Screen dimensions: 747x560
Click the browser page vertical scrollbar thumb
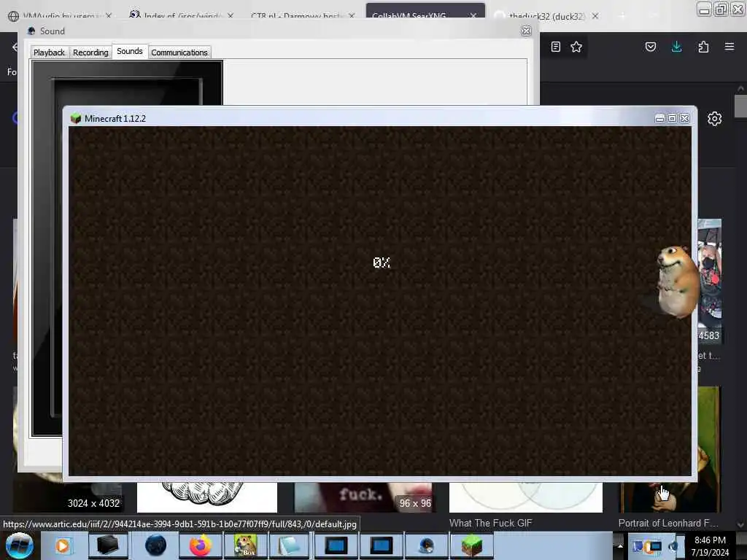click(x=740, y=106)
